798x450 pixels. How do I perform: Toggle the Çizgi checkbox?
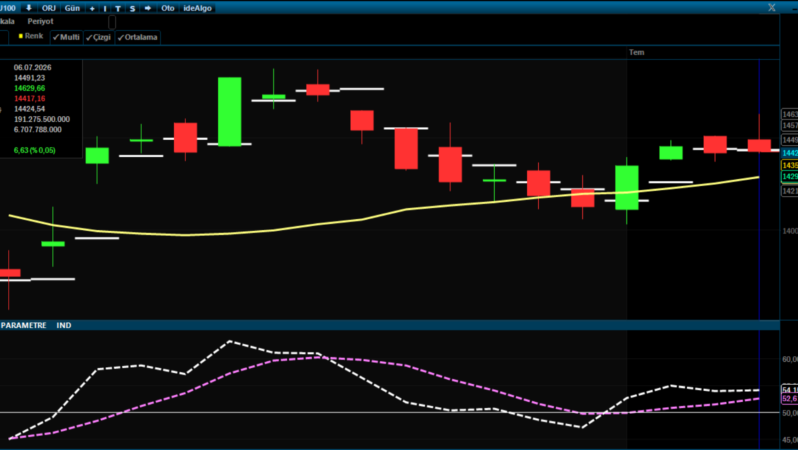pyautogui.click(x=99, y=37)
